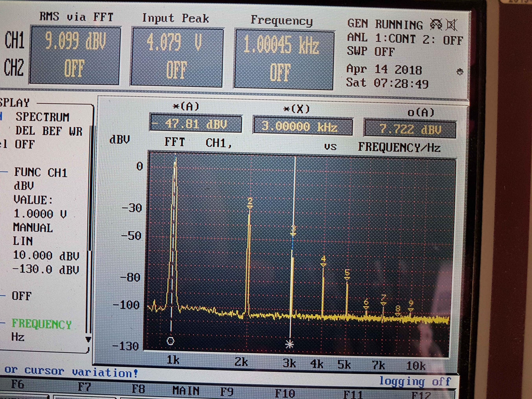Click the FFT CH1 graph title
The image size is (532, 399).
(198, 143)
